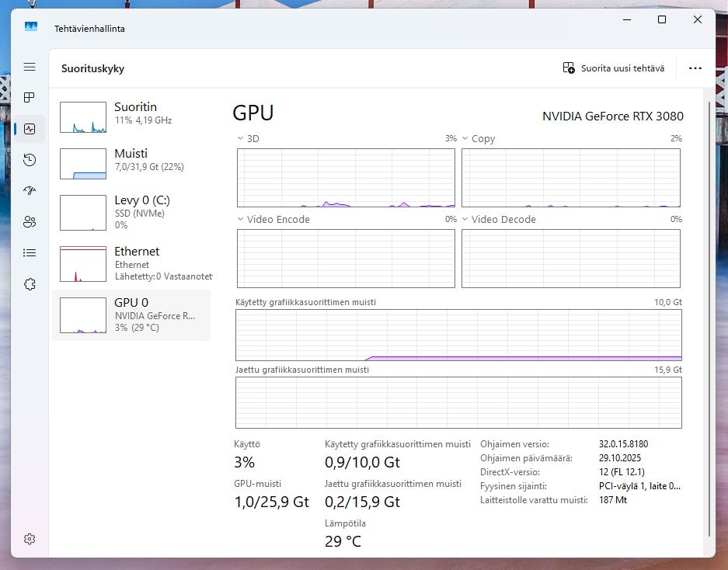The image size is (728, 570).
Task: Select the GPU 0 performance item
Action: pos(131,315)
